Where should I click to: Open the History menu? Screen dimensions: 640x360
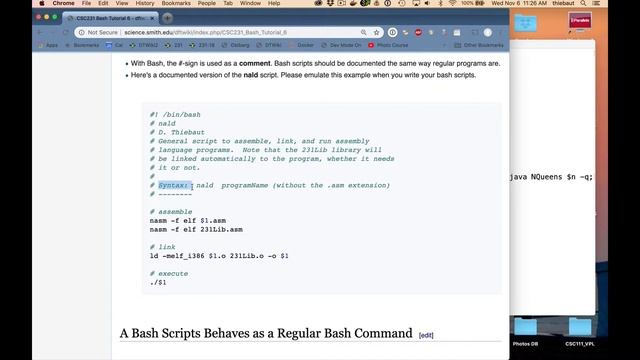(x=145, y=3)
